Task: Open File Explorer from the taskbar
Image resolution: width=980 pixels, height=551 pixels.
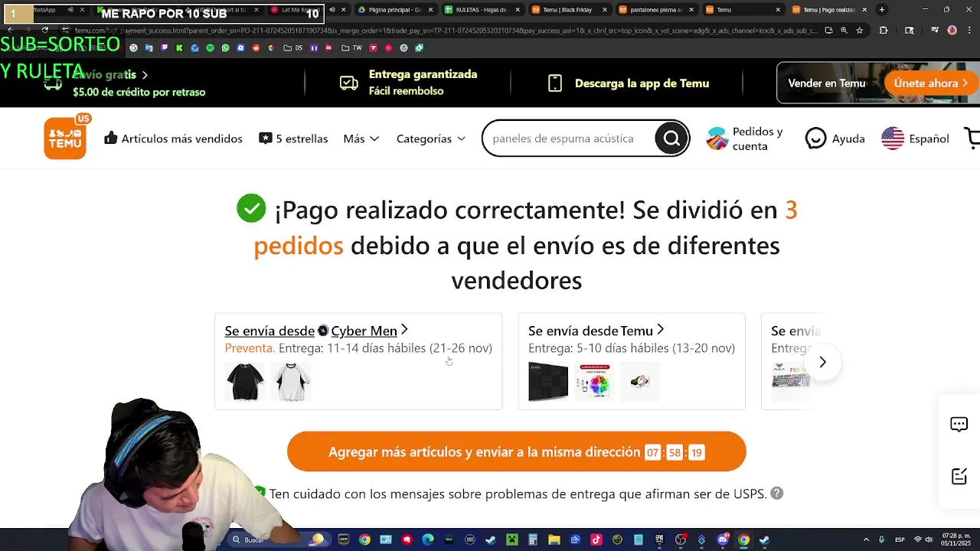Action: (554, 540)
